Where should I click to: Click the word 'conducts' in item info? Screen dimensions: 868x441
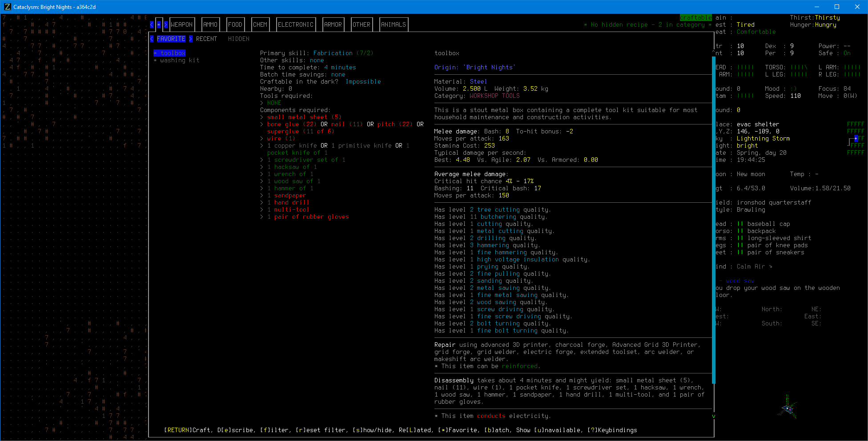(491, 416)
